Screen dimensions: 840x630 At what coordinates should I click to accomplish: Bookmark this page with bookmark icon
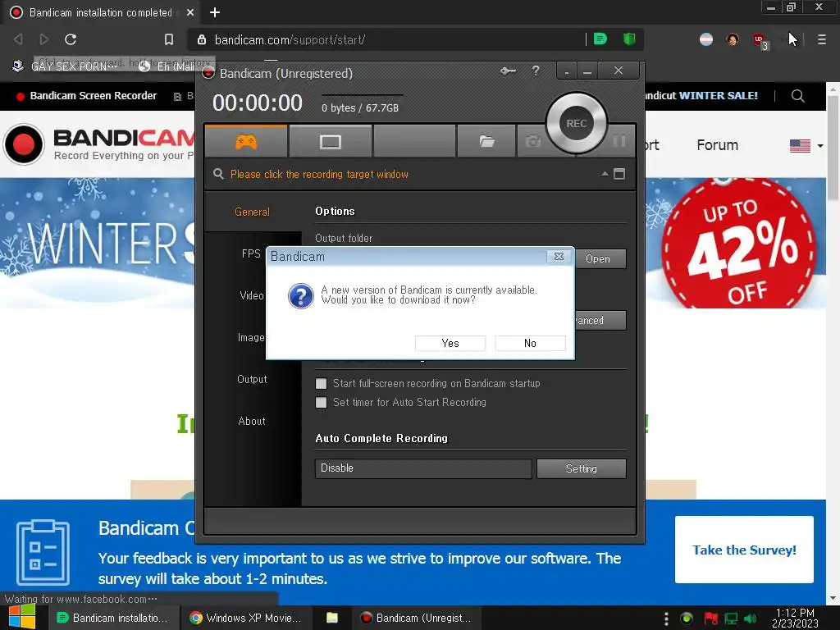[x=169, y=39]
